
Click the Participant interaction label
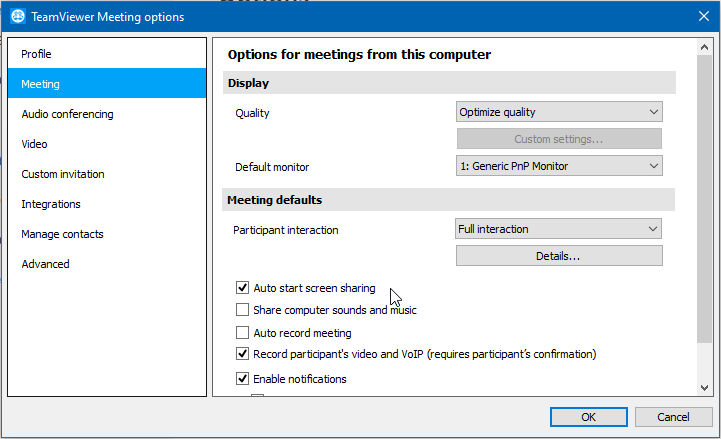(286, 230)
